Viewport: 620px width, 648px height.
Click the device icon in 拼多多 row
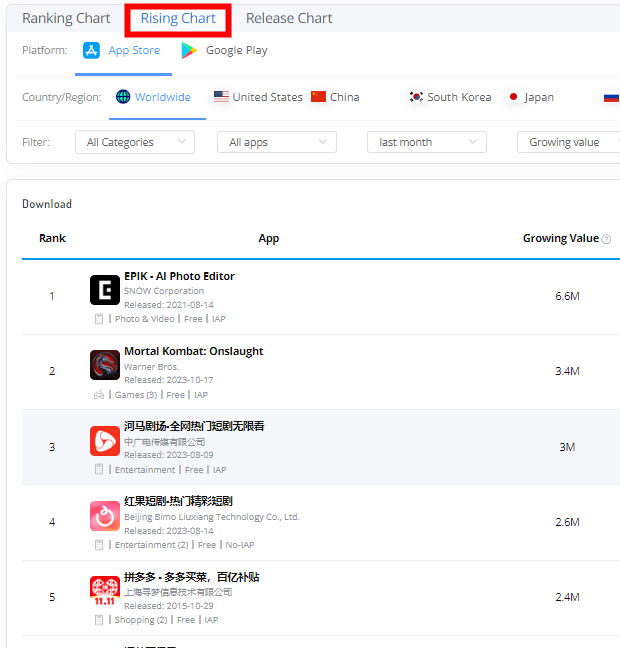point(99,620)
